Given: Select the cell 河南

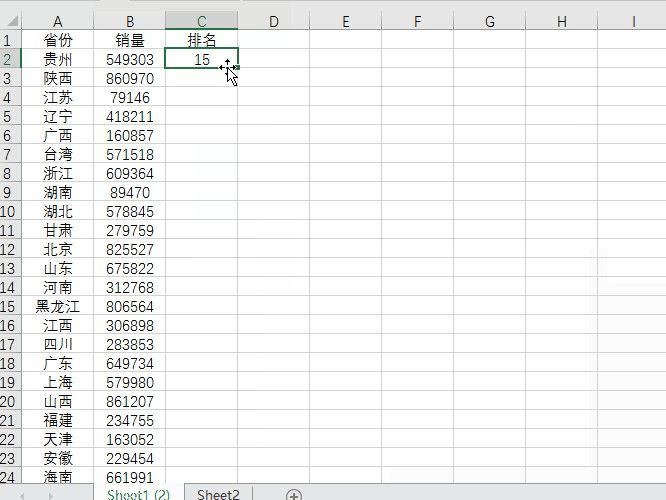Looking at the screenshot, I should click(x=58, y=287).
